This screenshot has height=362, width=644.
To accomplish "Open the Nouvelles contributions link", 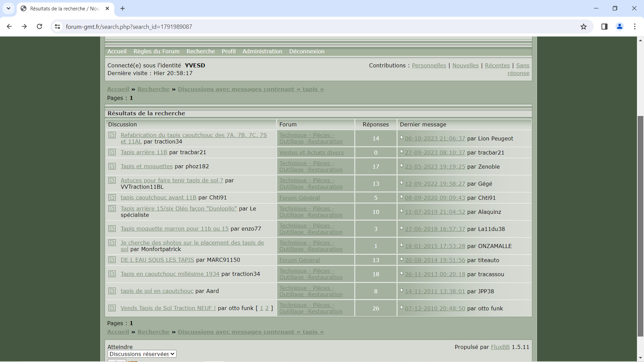I will [465, 65].
